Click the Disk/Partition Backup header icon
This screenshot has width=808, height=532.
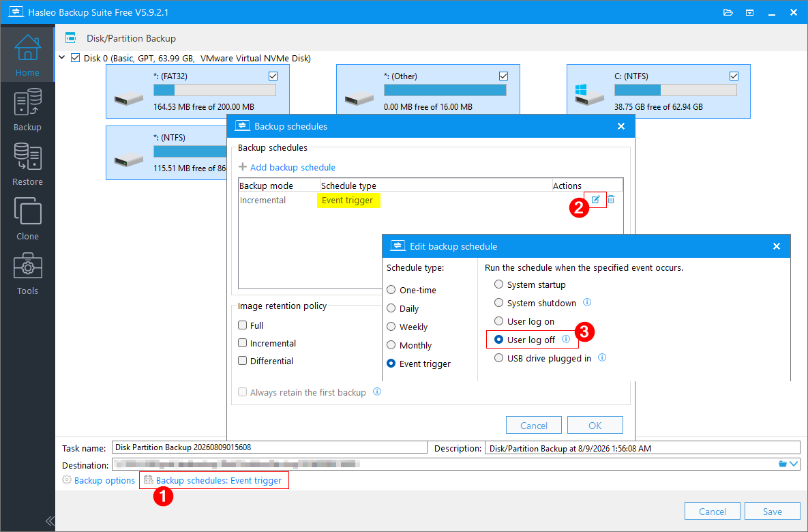tap(71, 38)
